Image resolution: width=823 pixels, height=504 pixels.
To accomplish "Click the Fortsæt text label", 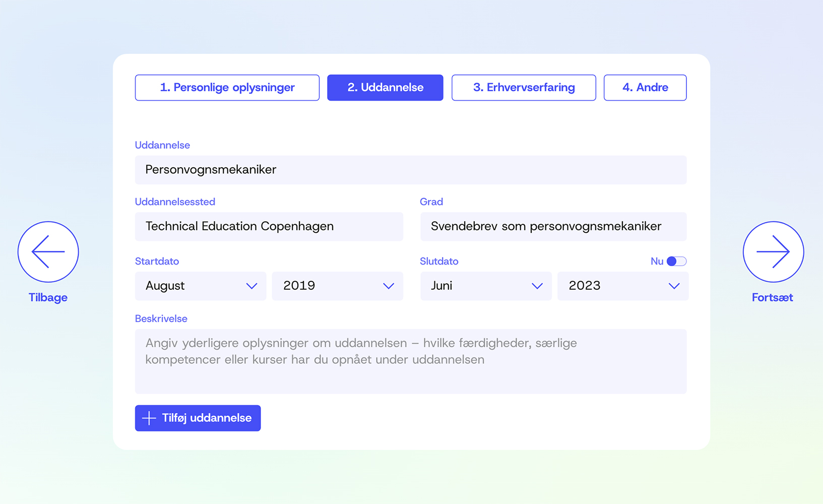I will click(772, 297).
